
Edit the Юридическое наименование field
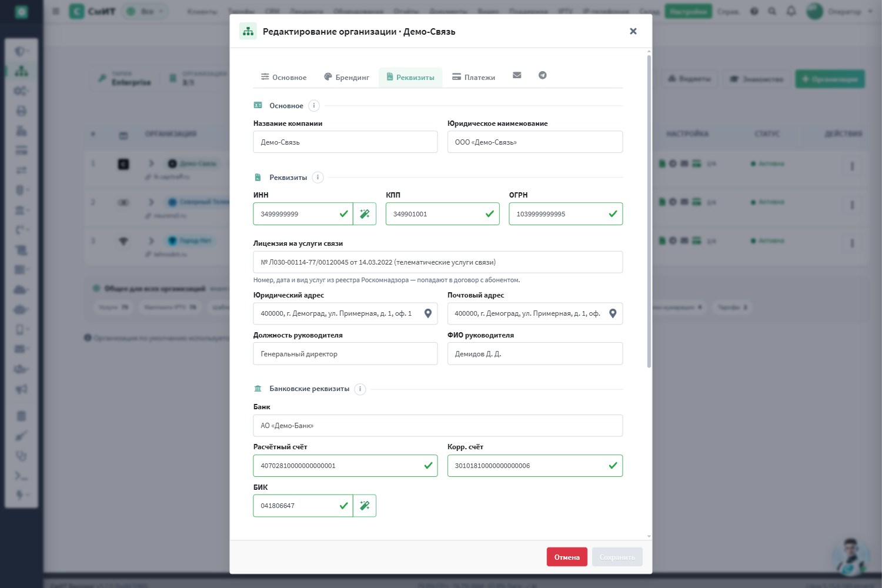535,142
